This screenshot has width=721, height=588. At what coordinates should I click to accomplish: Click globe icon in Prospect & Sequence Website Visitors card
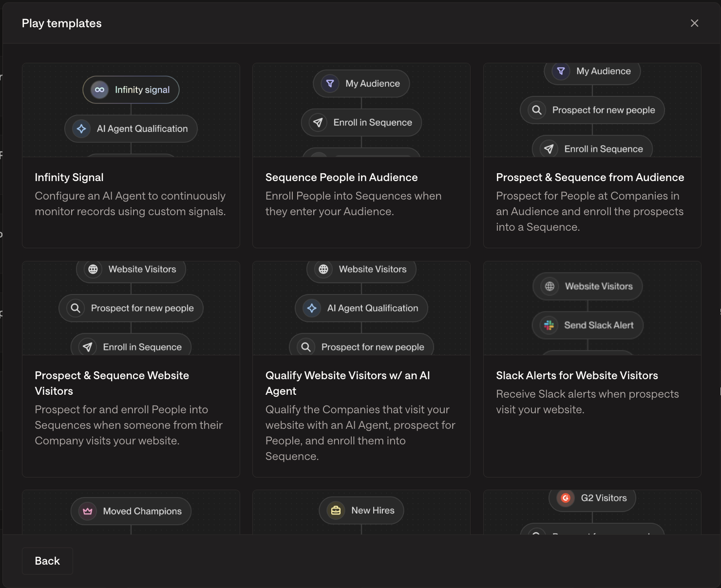[93, 269]
